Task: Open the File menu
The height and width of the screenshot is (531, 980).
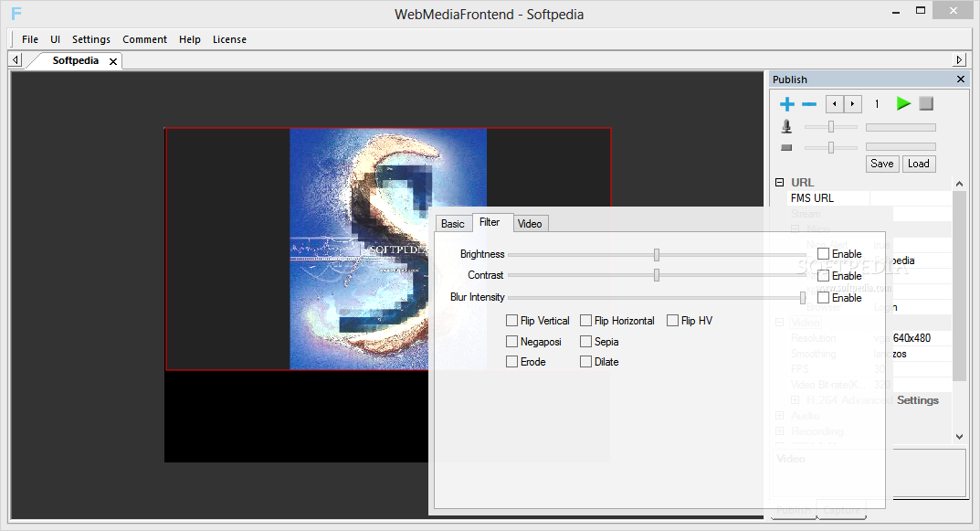Action: [30, 39]
